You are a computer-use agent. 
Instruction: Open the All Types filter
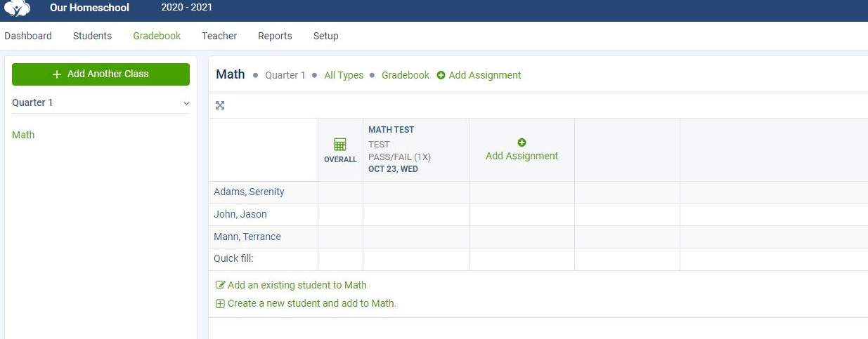344,75
